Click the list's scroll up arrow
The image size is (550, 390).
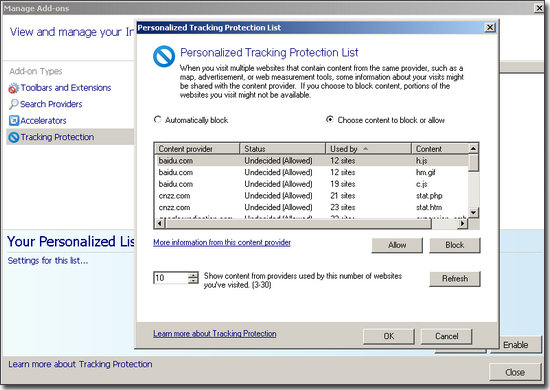[473, 148]
